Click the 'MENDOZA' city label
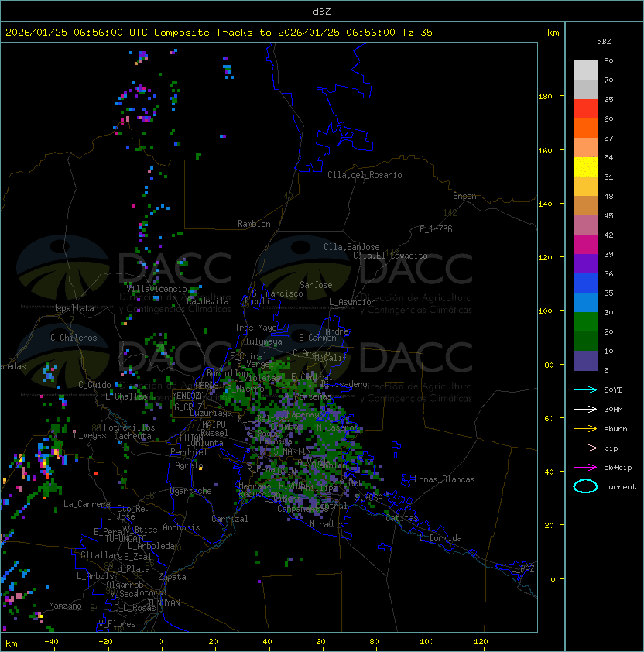The height and width of the screenshot is (652, 644). 188,396
